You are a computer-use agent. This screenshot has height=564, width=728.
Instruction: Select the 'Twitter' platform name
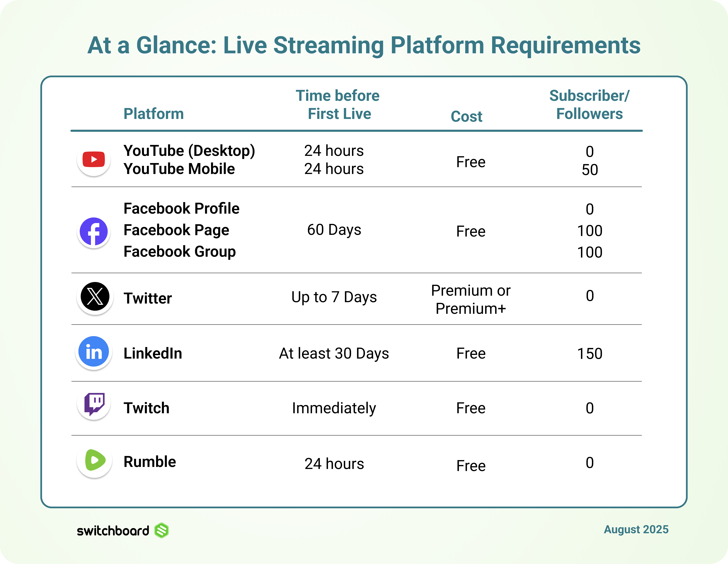click(x=148, y=298)
